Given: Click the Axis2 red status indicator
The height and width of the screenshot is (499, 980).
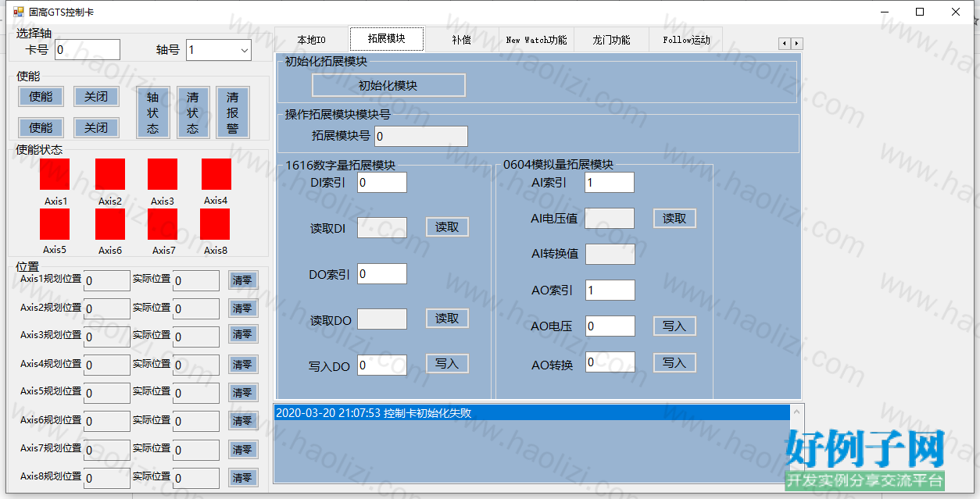Looking at the screenshot, I should click(110, 174).
